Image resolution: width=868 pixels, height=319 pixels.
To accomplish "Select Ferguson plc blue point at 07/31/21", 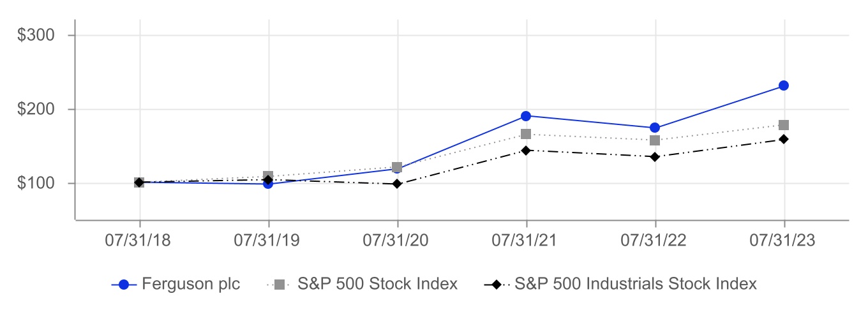I will 526,115.
